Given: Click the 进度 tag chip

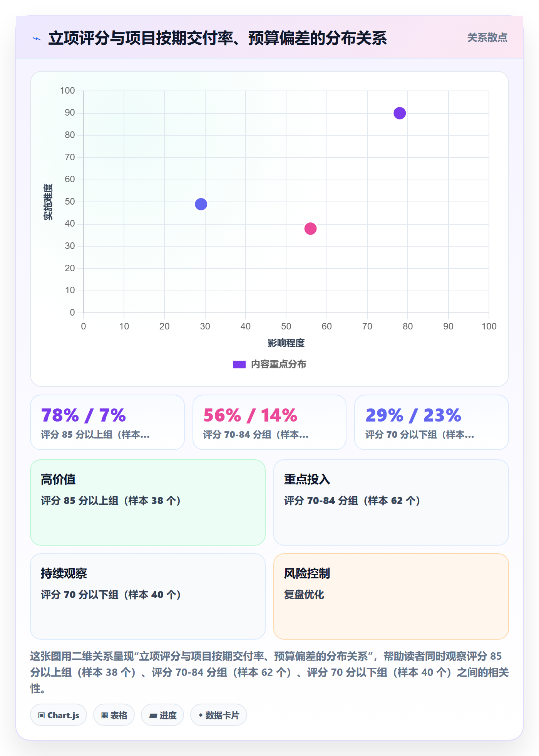Looking at the screenshot, I should pos(162,715).
